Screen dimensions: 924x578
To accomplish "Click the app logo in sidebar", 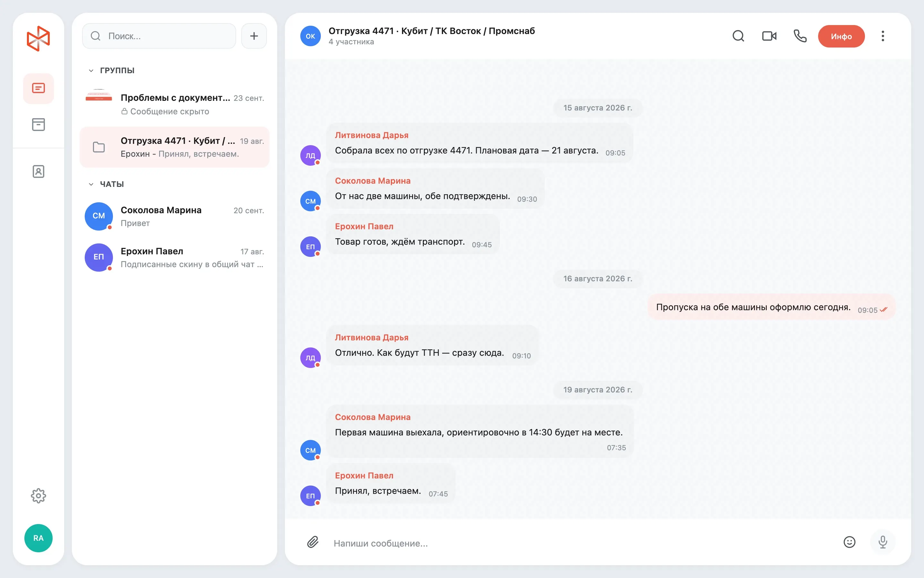I will pos(38,38).
